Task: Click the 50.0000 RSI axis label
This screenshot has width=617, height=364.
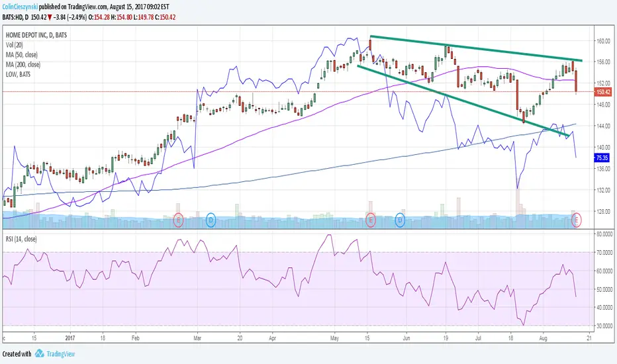Action: [x=604, y=289]
